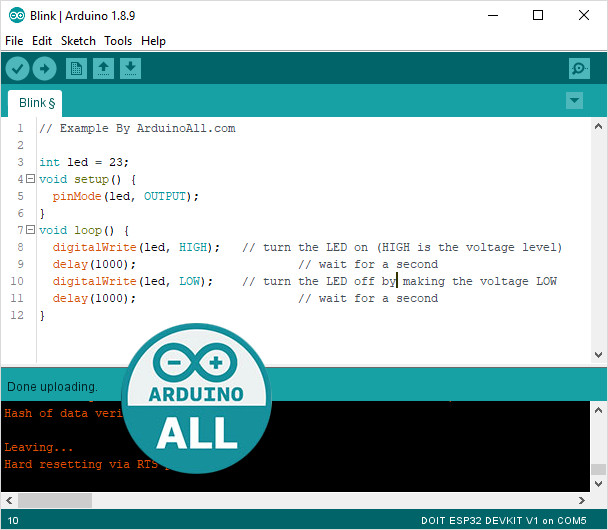
Task: Click the closing brace on line 12
Action: point(42,315)
